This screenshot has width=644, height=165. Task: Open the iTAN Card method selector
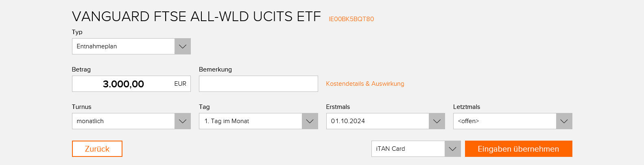(x=408, y=149)
